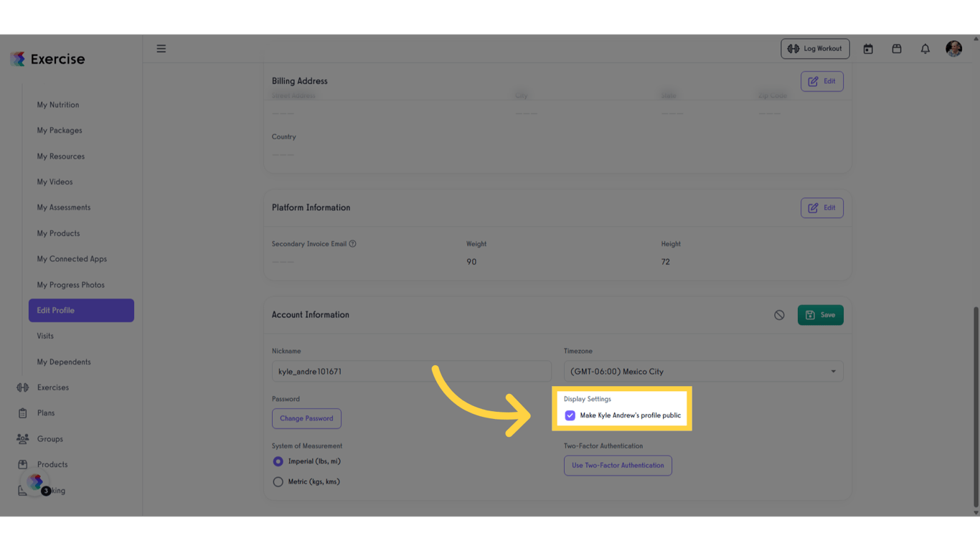Click the Change Password button

pyautogui.click(x=306, y=418)
